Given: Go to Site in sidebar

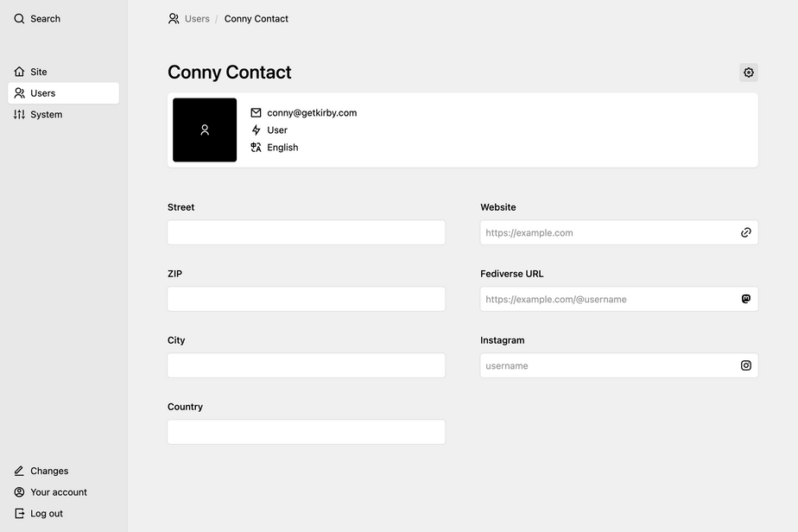Looking at the screenshot, I should click(38, 72).
